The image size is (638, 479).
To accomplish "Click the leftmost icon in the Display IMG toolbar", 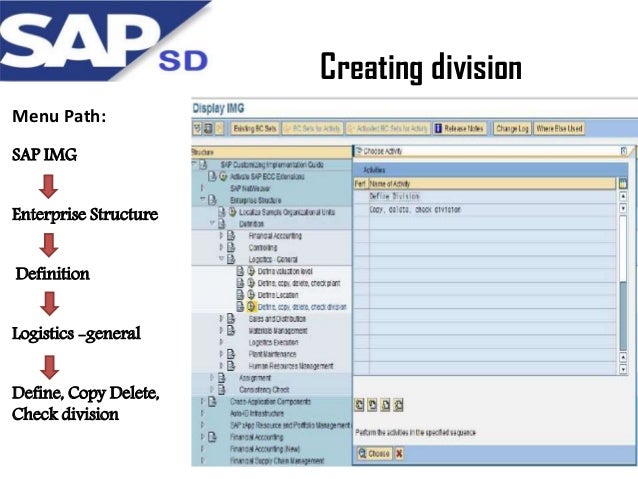I will 197,129.
